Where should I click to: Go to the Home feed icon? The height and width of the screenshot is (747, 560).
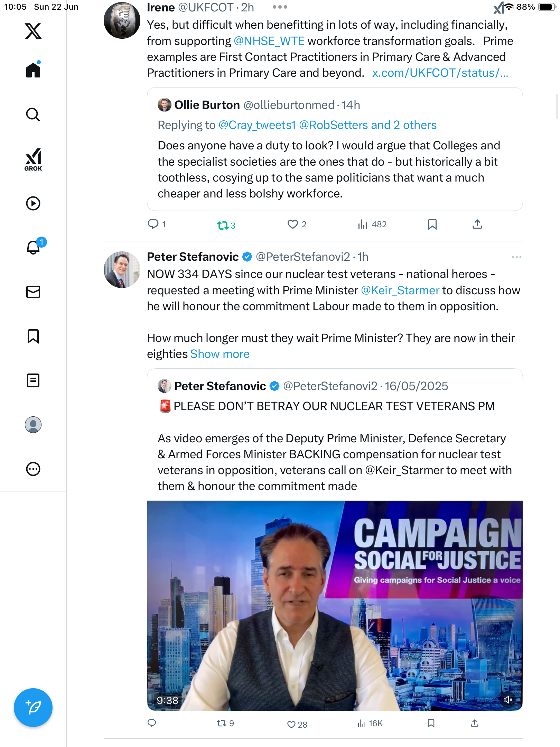[x=33, y=70]
